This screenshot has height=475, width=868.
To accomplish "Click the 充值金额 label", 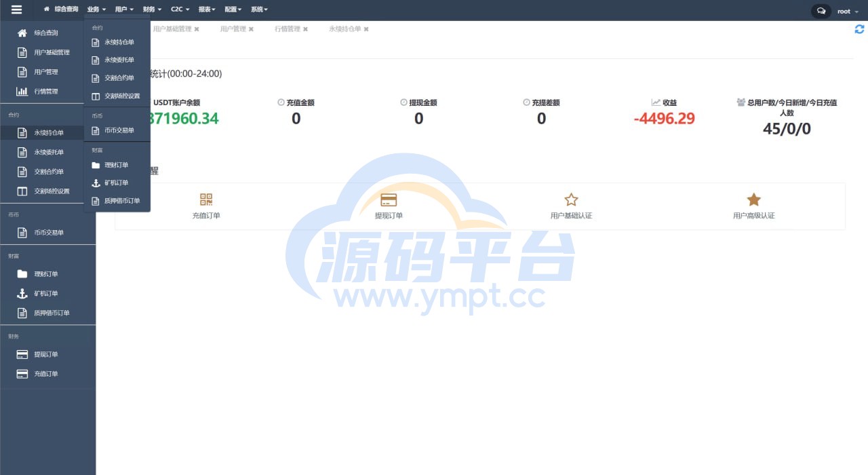I will [x=296, y=102].
